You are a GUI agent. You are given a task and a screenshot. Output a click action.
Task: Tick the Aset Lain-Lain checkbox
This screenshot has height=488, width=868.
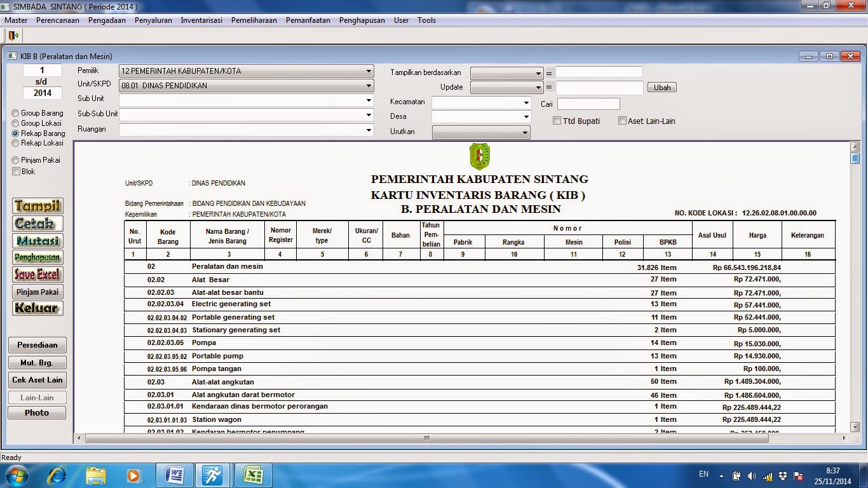coord(622,121)
